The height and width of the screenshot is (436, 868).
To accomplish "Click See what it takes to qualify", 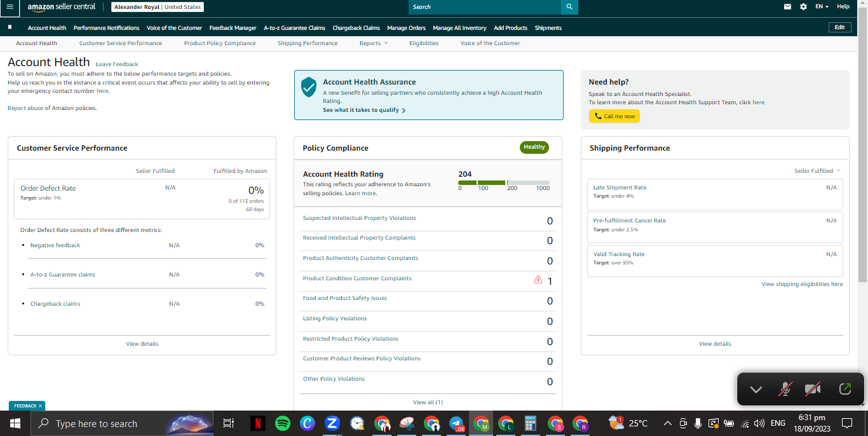I will point(364,110).
